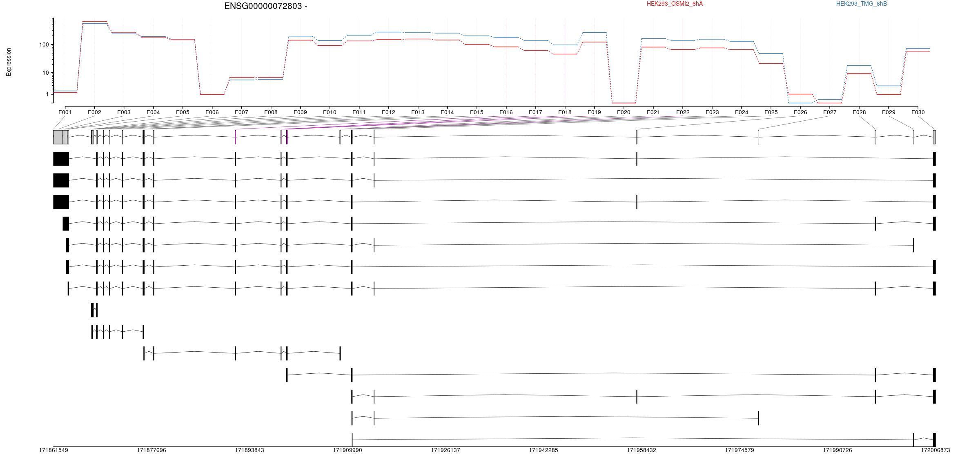
Task: Select the HEK293_TMG_6hB legend label
Action: coord(862,4)
